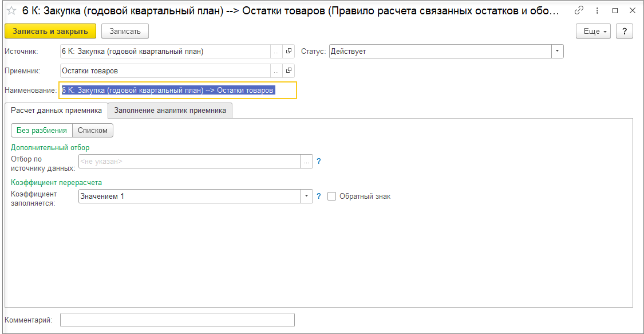The width and height of the screenshot is (644, 334).
Task: Copy link to this object (chain icon)
Action: [579, 10]
